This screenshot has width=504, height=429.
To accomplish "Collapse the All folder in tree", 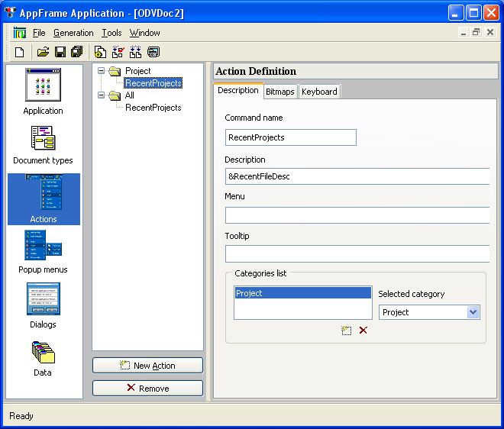I will [101, 95].
